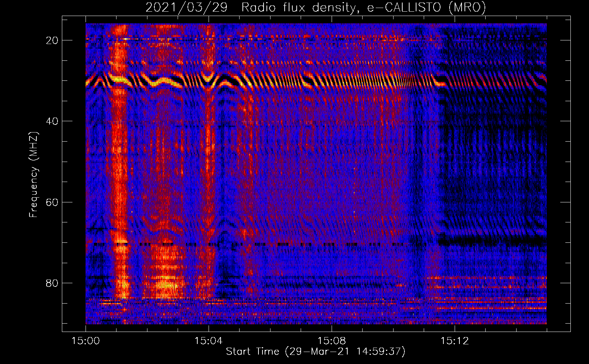589x364 pixels.
Task: Click the "80" frequency tick label
Action: 52,283
